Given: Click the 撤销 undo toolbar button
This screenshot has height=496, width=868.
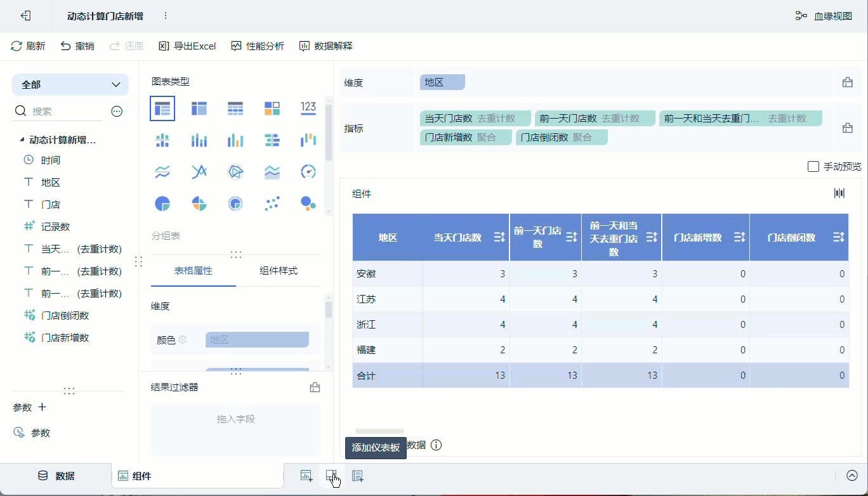Looking at the screenshot, I should (x=77, y=46).
